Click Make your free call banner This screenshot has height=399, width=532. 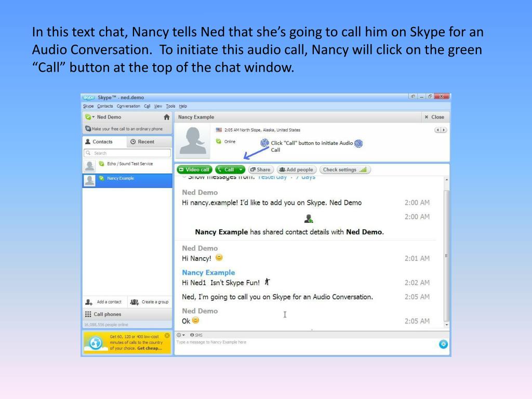coord(127,129)
